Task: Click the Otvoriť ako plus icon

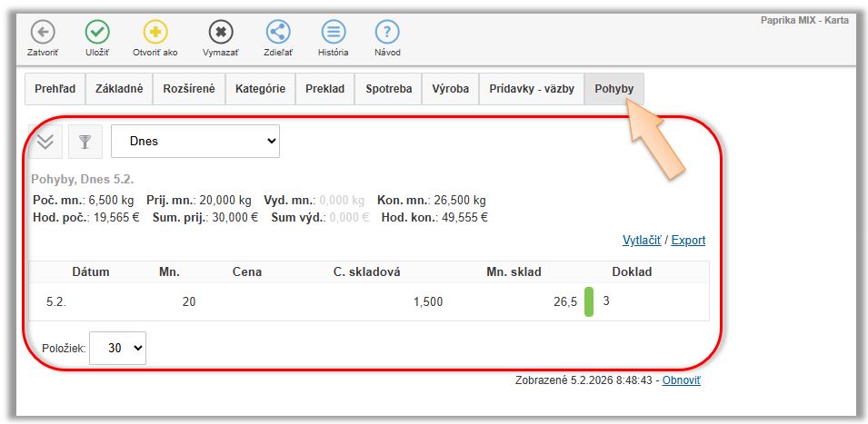Action: (x=155, y=33)
